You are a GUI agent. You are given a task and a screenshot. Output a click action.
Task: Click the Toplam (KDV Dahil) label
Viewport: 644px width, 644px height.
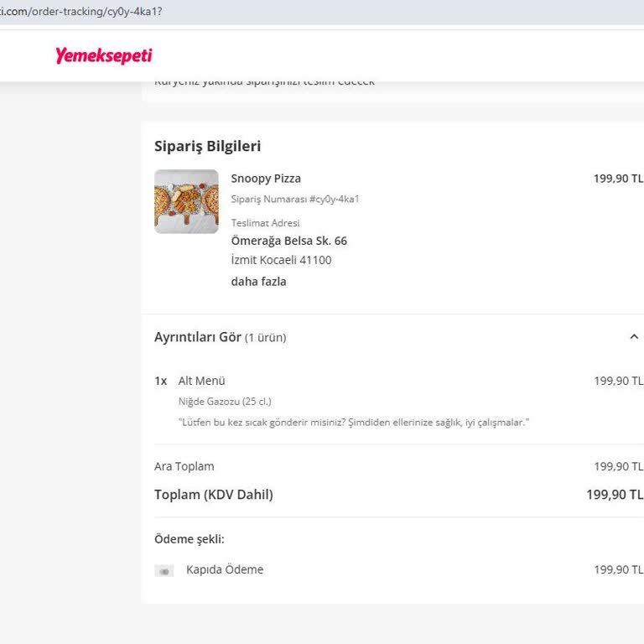[213, 495]
